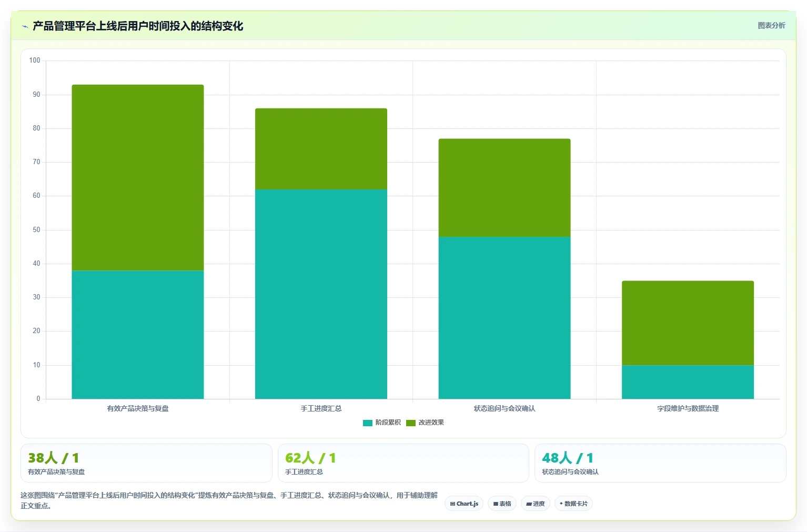Click the teal bar segment for 有效产品决策与复盘
807x532 pixels.
pyautogui.click(x=138, y=335)
